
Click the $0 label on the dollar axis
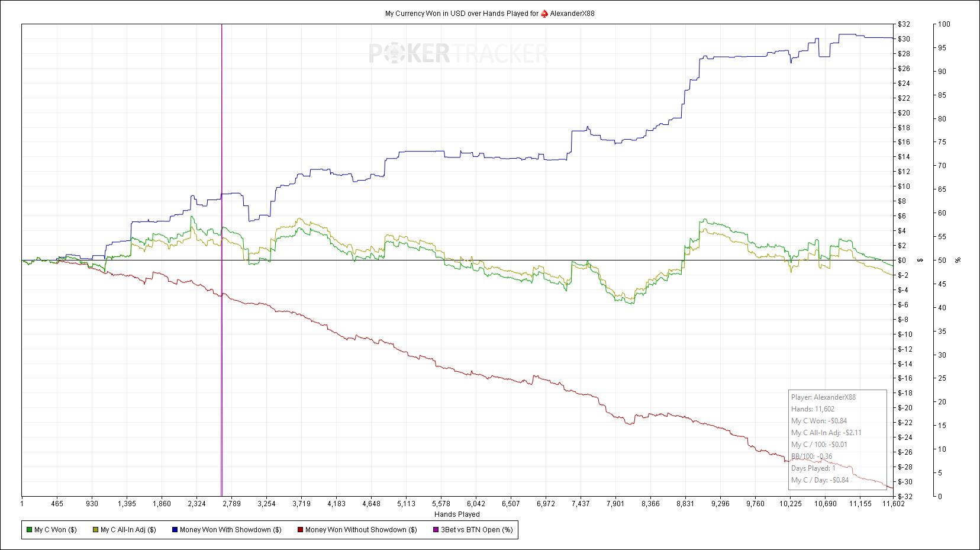click(x=902, y=260)
